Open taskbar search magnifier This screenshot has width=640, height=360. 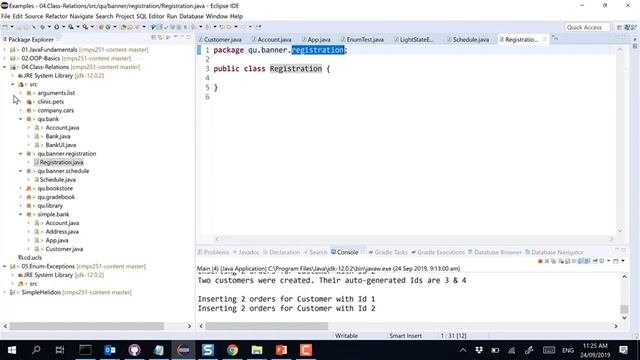coord(36,350)
